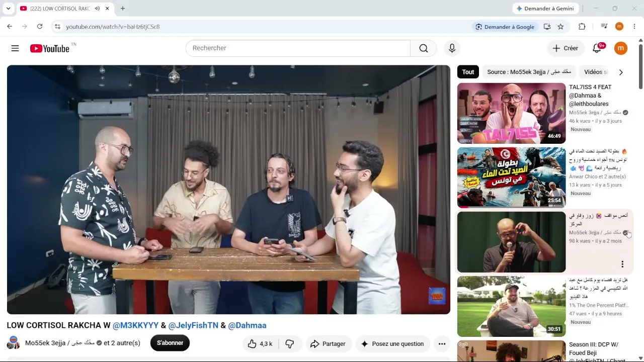View site information in address bar

pos(57,27)
